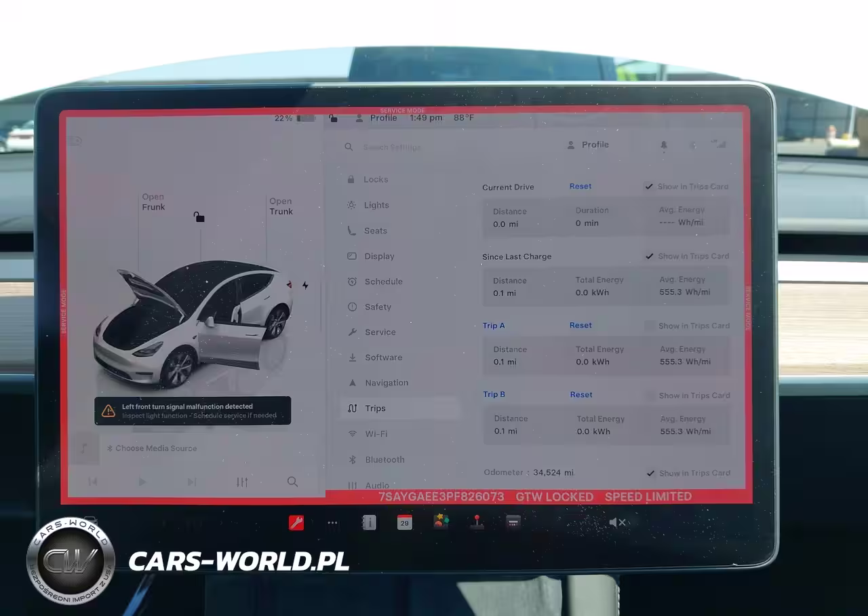Enable Trip A Show in Trips Card
Image resolution: width=868 pixels, height=616 pixels.
650,326
